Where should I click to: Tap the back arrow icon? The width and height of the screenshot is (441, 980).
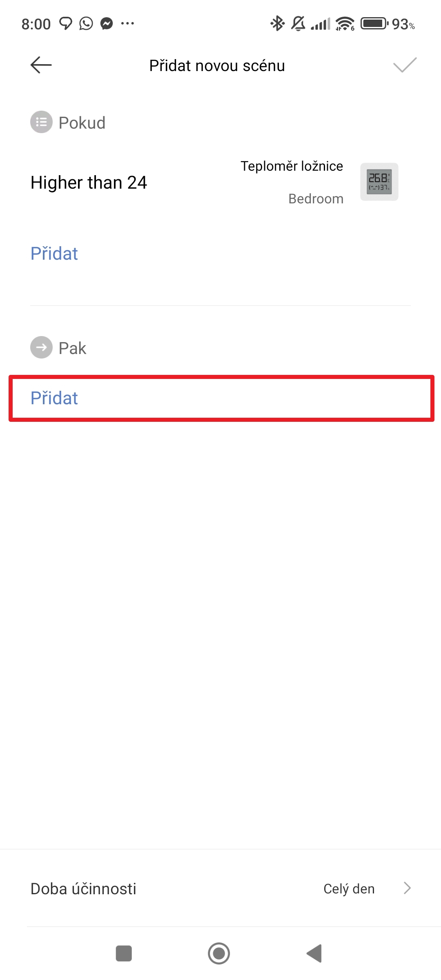(x=41, y=65)
